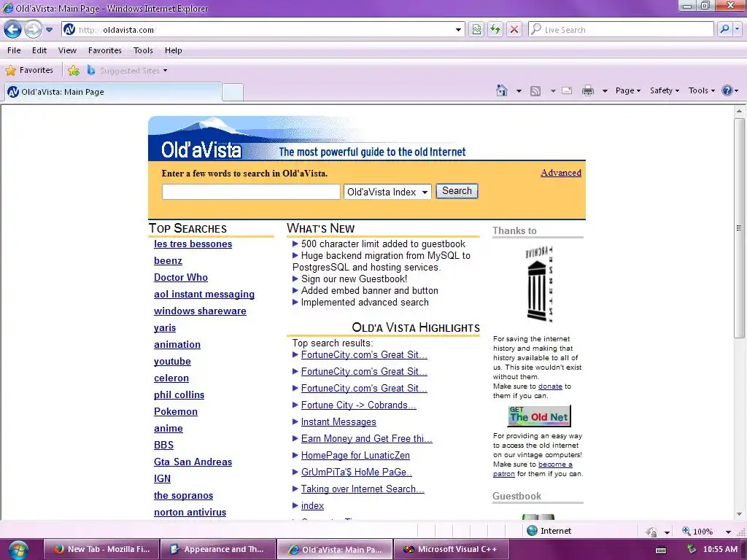Click the scrollbar down arrow
Viewport: 747px width, 560px height.
click(x=739, y=514)
